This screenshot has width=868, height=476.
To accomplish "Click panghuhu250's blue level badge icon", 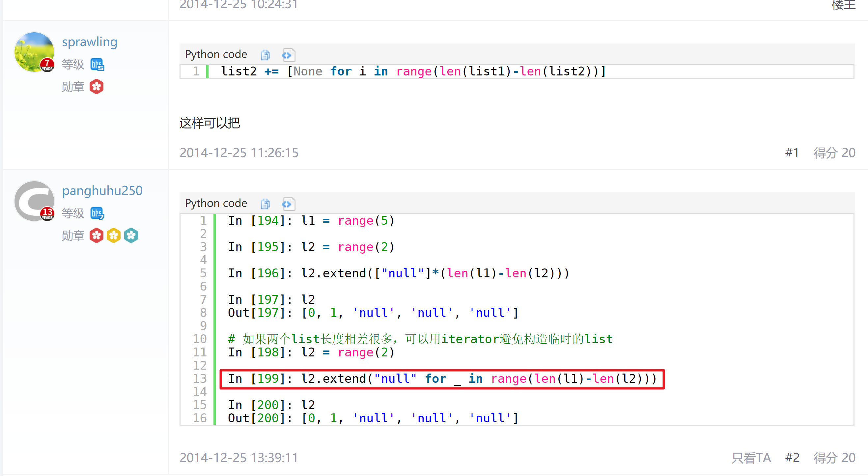I will click(x=98, y=213).
